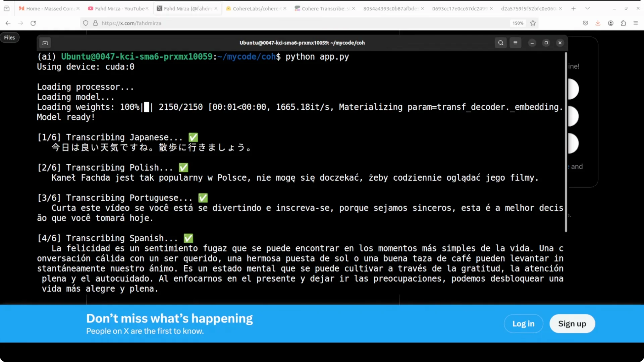This screenshot has height=362, width=644.
Task: Click the terminal vertical scrollbar
Action: pos(566,142)
